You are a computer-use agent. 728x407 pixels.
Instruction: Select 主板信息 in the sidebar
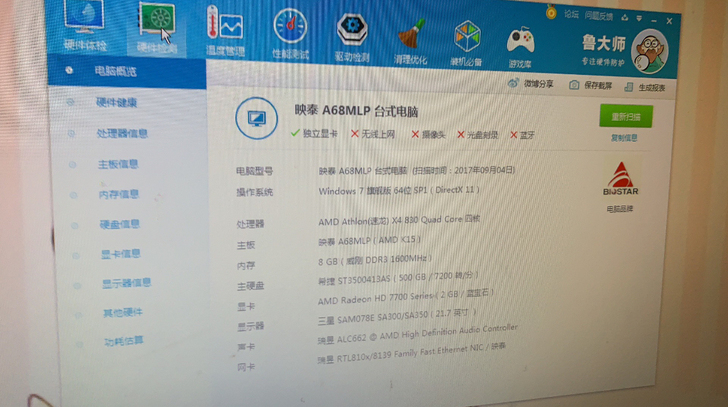(x=117, y=164)
